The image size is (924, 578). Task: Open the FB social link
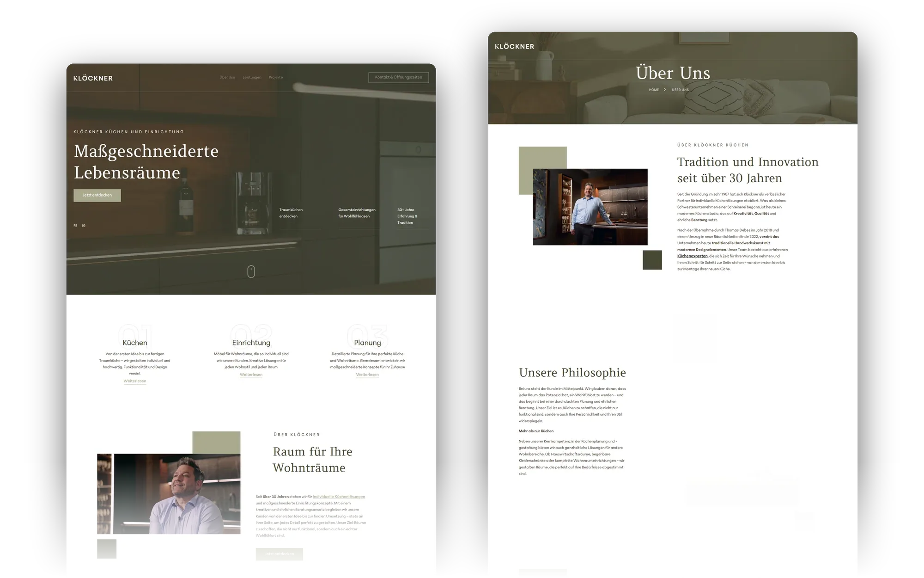[75, 226]
